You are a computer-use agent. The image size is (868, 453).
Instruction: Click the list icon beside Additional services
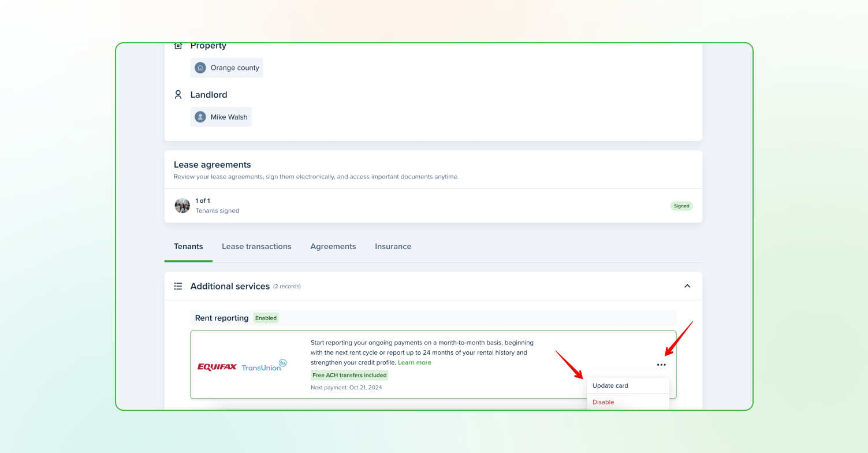pos(178,286)
